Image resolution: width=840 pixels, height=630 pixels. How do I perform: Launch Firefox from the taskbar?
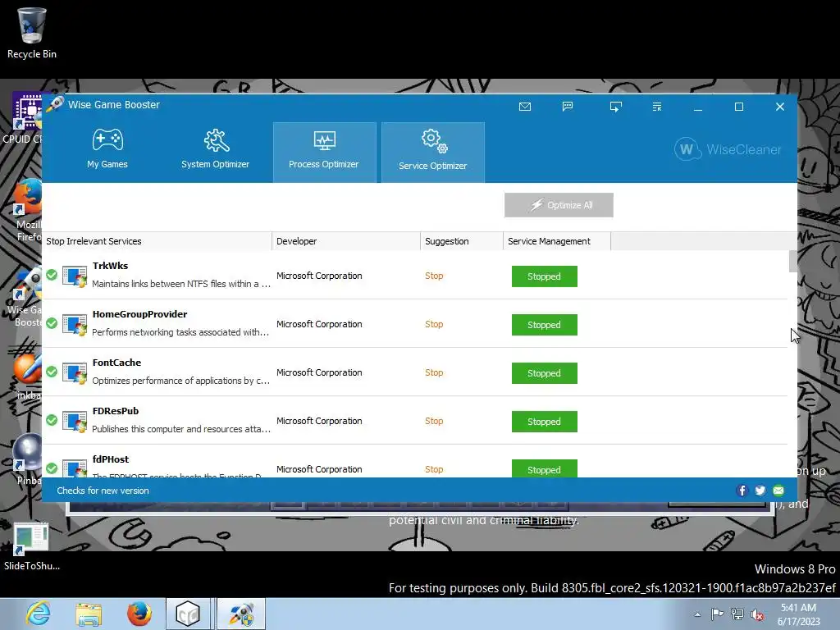pos(139,614)
